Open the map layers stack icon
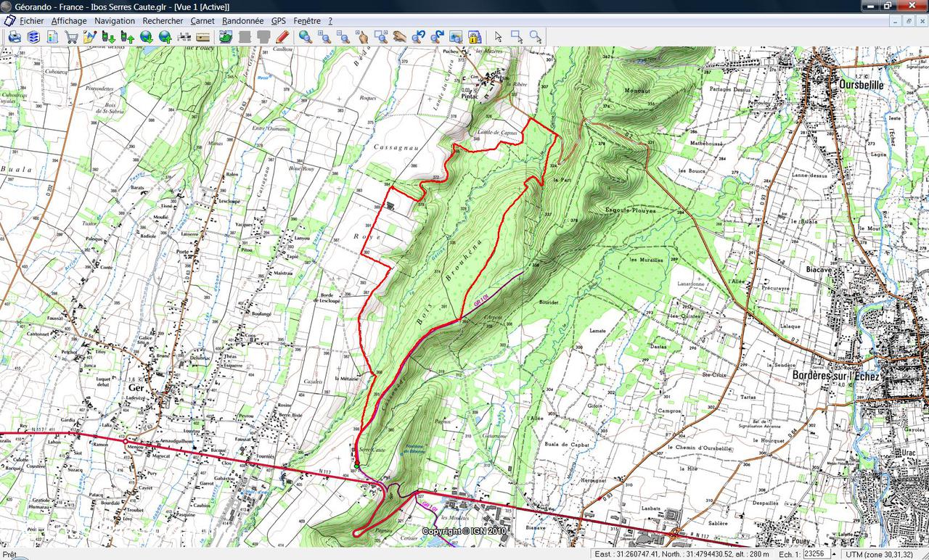This screenshot has width=929, height=560. point(33,36)
